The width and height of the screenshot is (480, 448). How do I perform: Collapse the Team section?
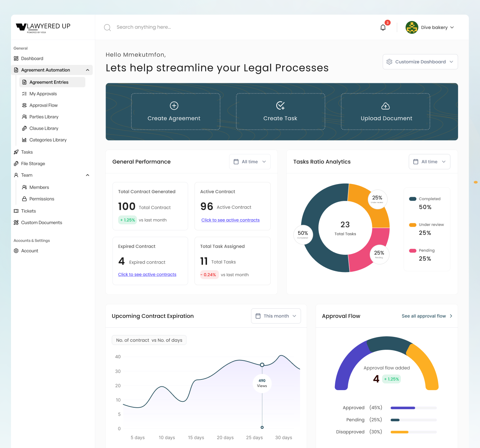88,175
